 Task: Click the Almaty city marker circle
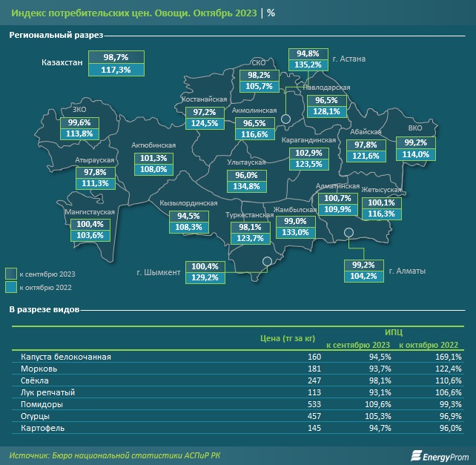pos(351,234)
